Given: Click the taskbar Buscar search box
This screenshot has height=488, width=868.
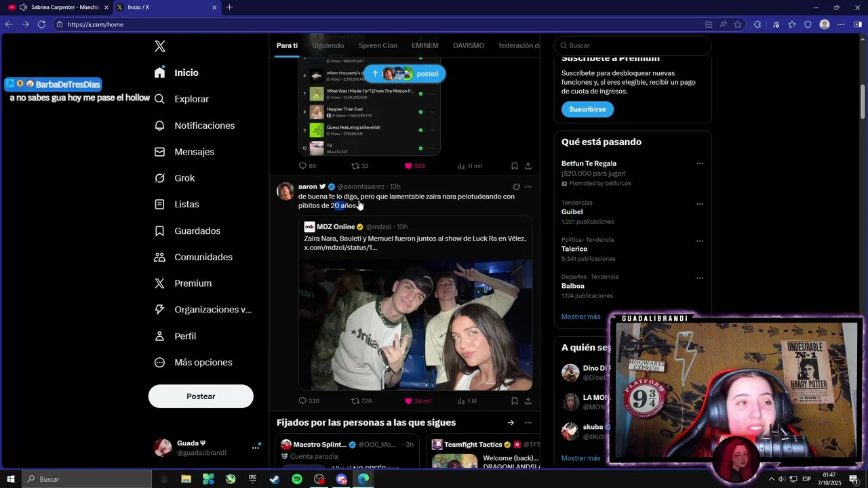Looking at the screenshot, I should pos(87,479).
